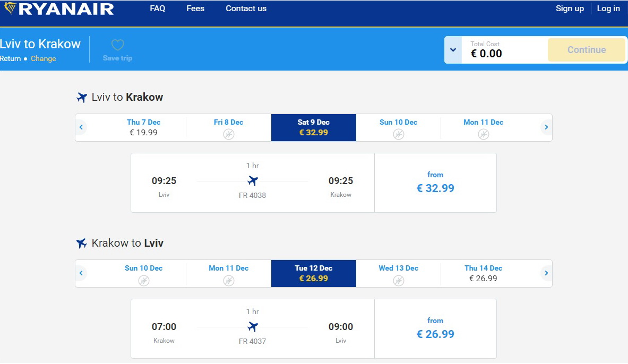Expand the Total Cost dropdown arrow
This screenshot has height=364, width=628.
pos(453,50)
